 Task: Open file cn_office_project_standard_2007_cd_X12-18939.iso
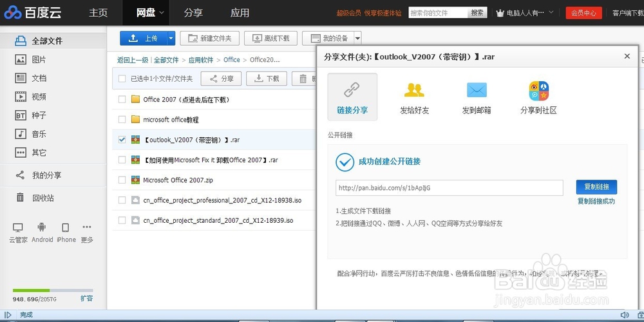coord(218,220)
